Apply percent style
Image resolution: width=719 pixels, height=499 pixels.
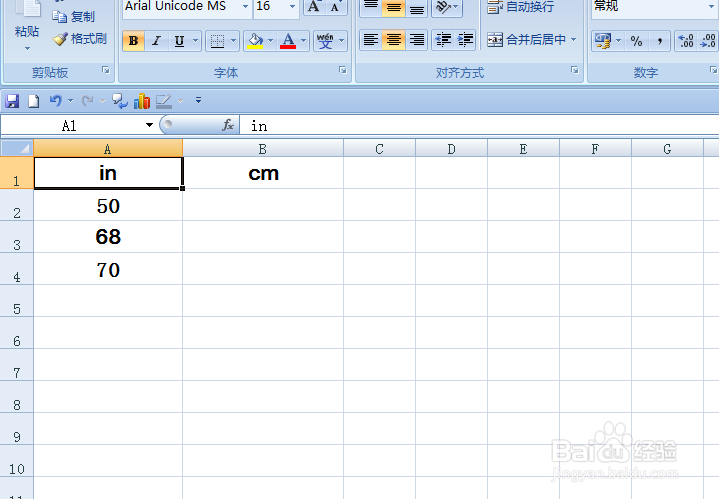[x=636, y=41]
